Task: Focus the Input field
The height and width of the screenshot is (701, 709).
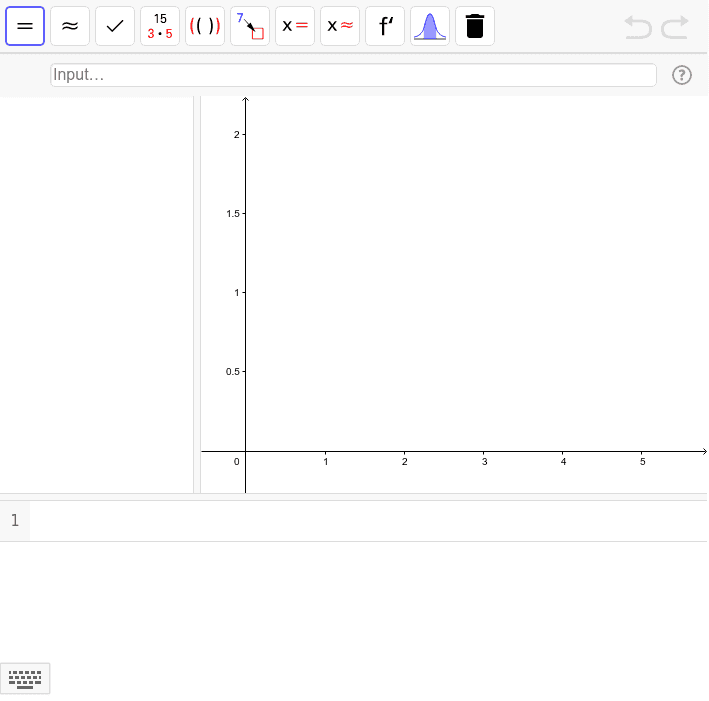Action: (x=353, y=75)
